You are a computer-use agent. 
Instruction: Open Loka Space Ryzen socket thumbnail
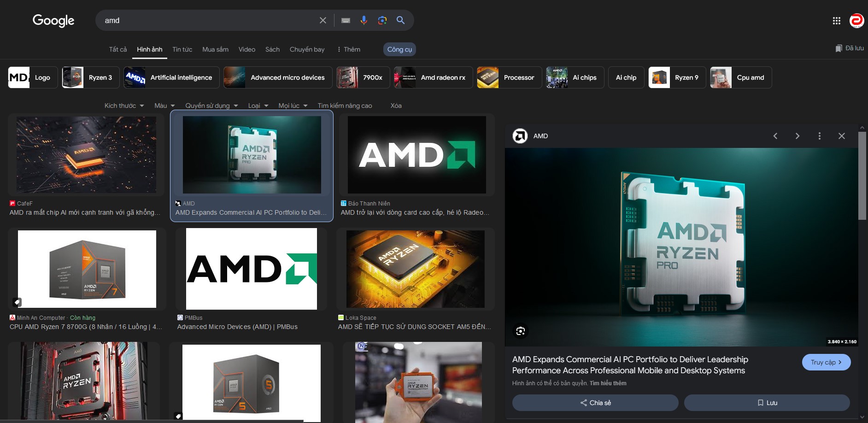pos(416,269)
